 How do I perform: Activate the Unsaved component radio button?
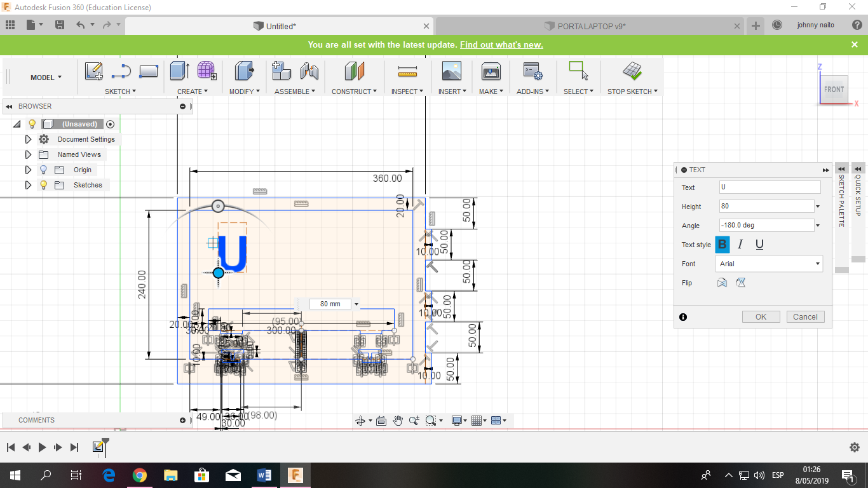pos(111,125)
